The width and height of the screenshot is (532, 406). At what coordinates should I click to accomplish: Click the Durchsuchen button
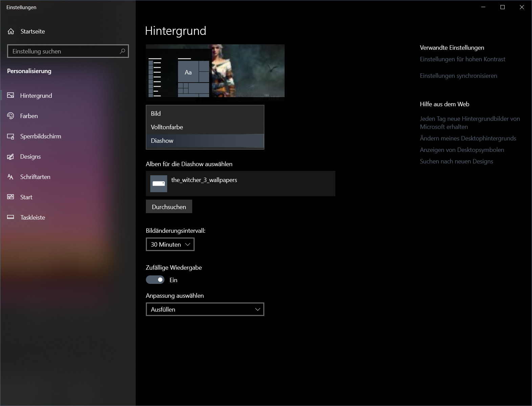click(169, 207)
